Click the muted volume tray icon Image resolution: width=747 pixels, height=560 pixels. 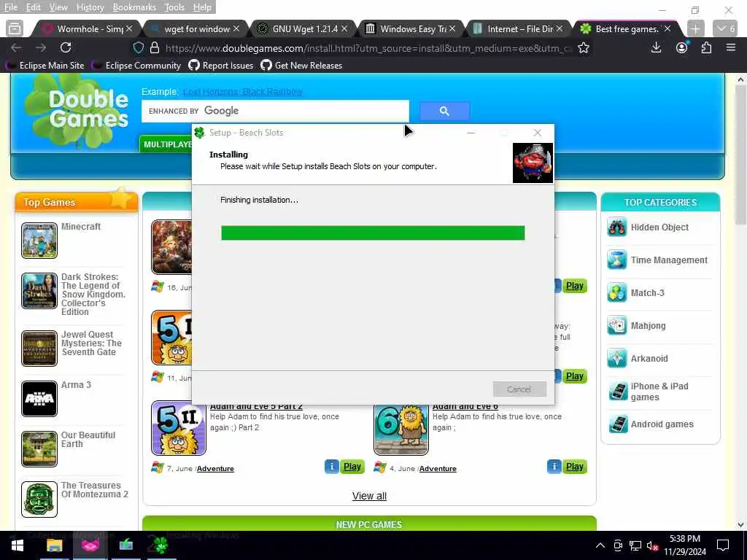pos(653,545)
